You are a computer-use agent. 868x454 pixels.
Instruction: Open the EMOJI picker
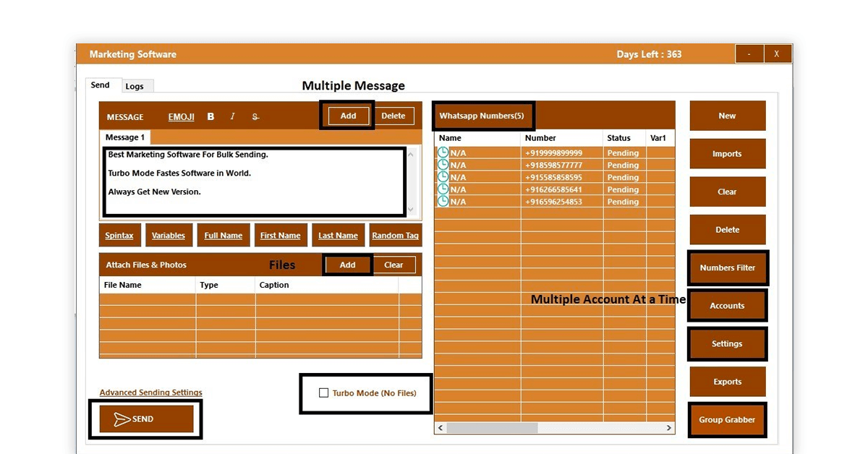click(182, 116)
